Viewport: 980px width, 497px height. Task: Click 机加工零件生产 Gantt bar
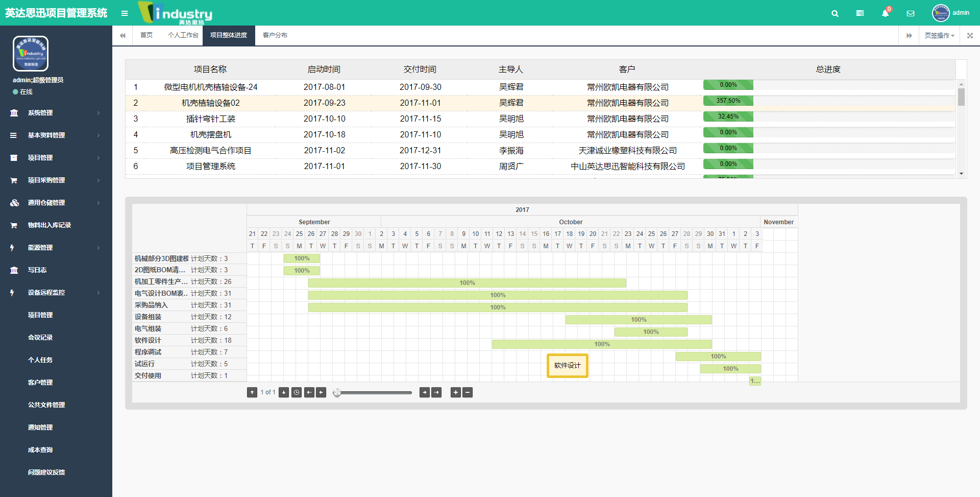click(467, 283)
